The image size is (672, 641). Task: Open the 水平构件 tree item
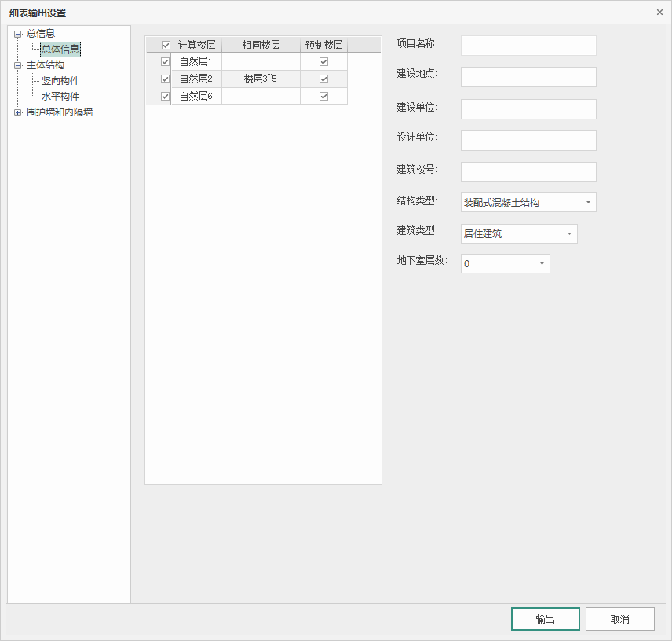pyautogui.click(x=60, y=97)
